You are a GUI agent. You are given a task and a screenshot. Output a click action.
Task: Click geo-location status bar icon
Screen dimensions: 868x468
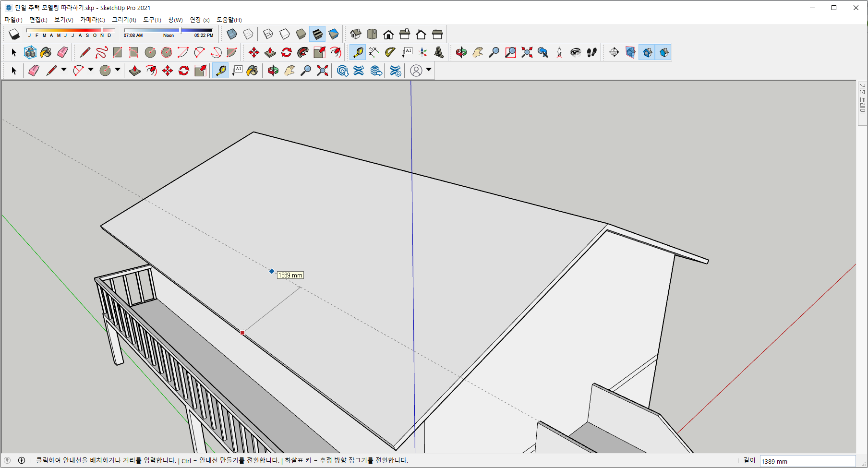point(7,460)
